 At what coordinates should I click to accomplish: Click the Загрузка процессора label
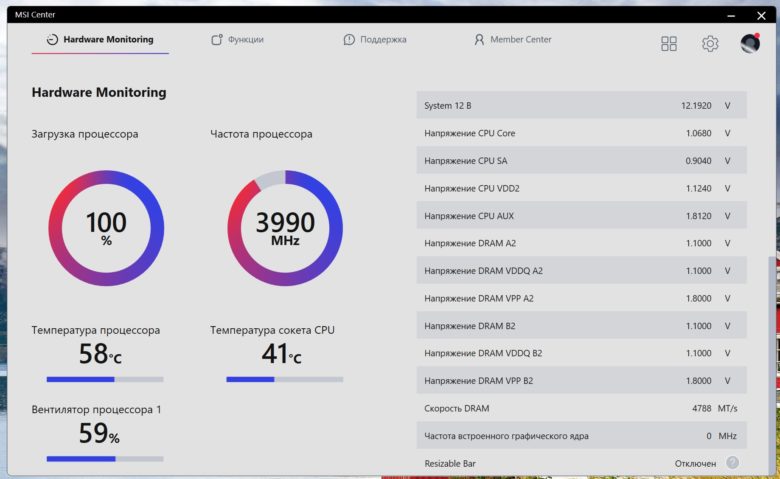[x=85, y=134]
